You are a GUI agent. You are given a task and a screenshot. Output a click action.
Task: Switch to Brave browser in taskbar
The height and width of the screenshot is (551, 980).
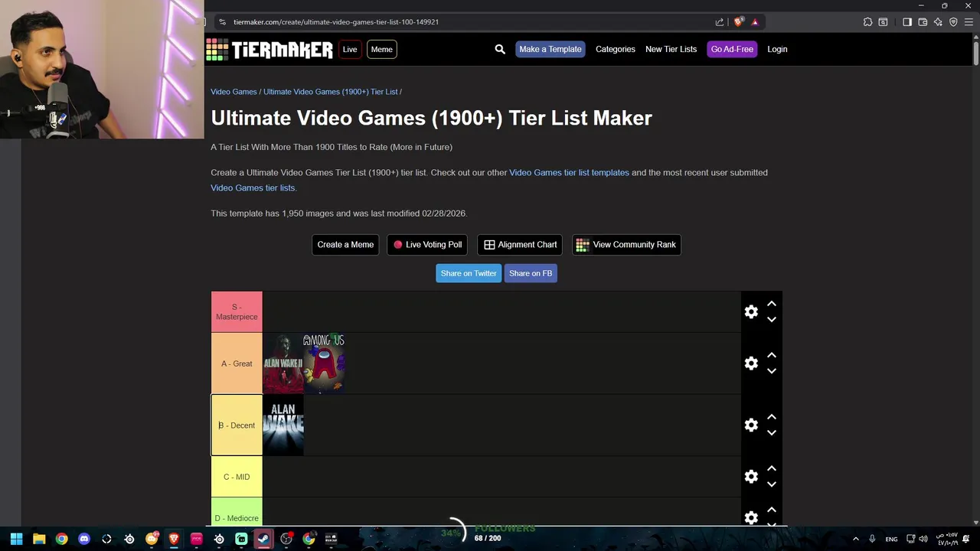point(174,539)
